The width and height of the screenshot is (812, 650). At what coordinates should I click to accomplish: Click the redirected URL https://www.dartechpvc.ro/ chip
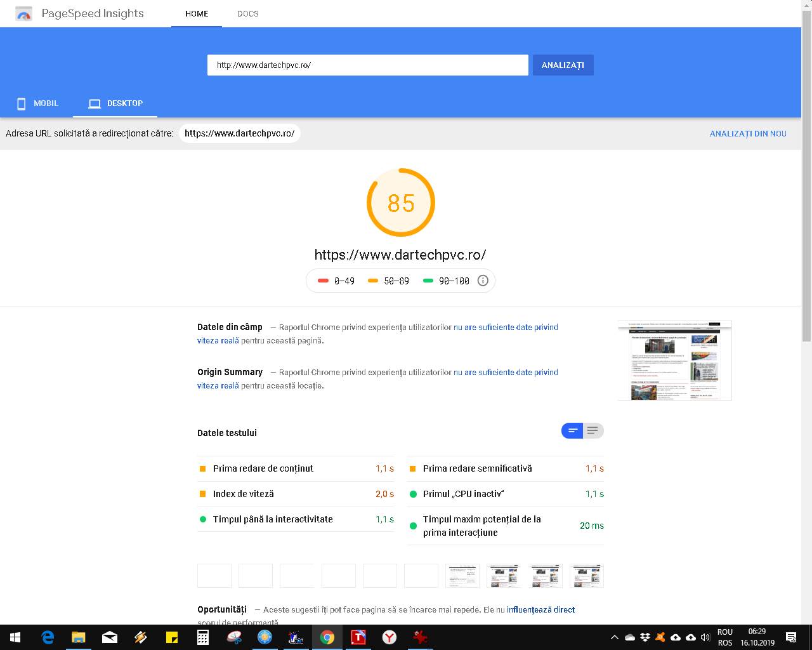(x=239, y=133)
